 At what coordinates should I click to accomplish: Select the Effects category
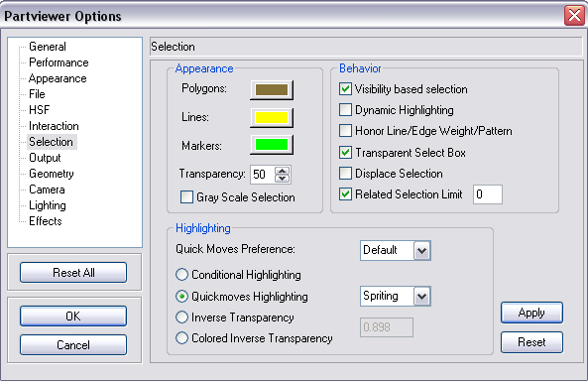[45, 221]
